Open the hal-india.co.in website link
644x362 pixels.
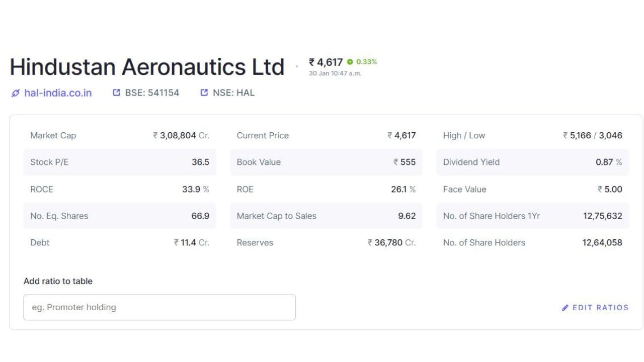click(x=58, y=93)
